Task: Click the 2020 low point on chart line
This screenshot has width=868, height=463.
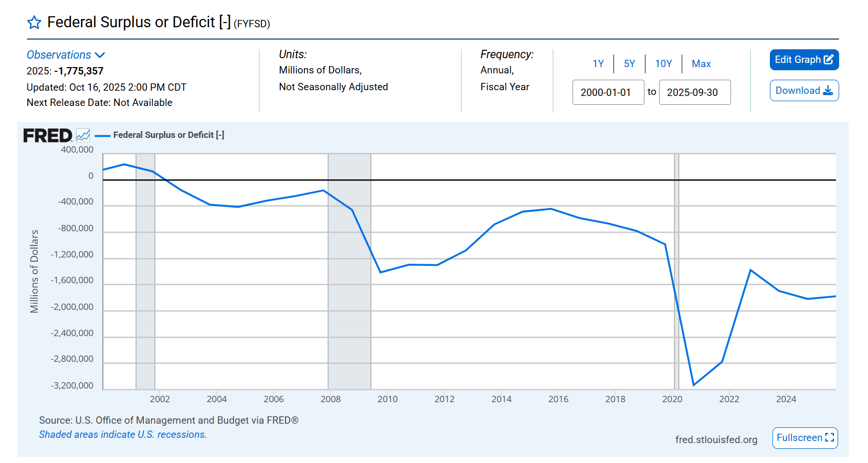Action: 694,385
